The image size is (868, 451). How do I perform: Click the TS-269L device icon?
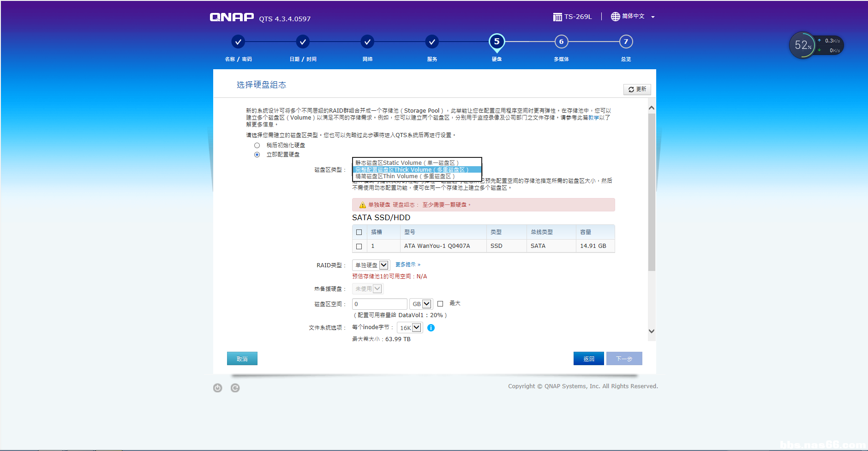557,16
